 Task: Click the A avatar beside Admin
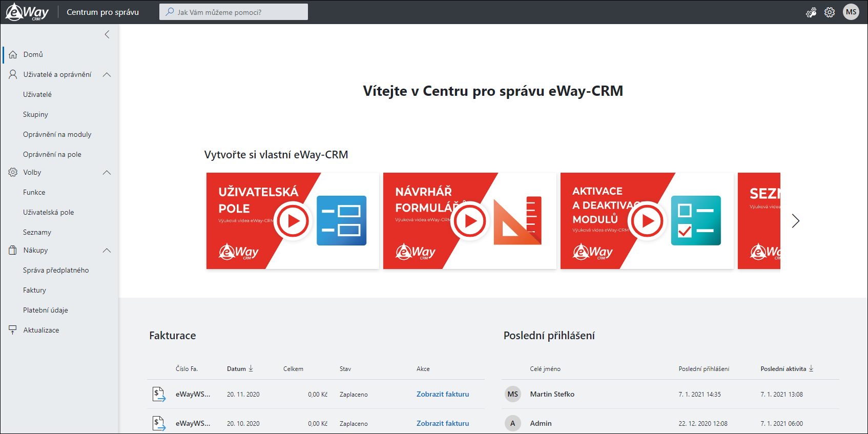click(513, 423)
